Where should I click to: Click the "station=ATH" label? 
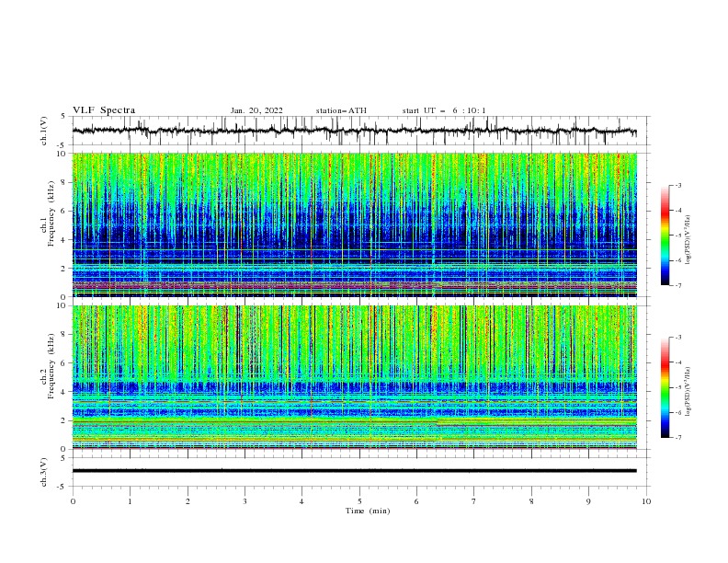point(341,110)
